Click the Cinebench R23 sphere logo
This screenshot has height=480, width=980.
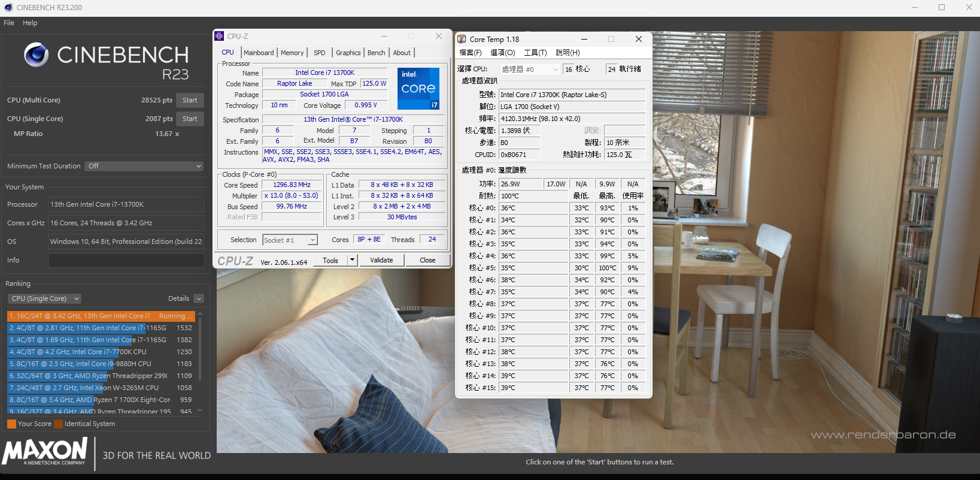pyautogui.click(x=36, y=55)
